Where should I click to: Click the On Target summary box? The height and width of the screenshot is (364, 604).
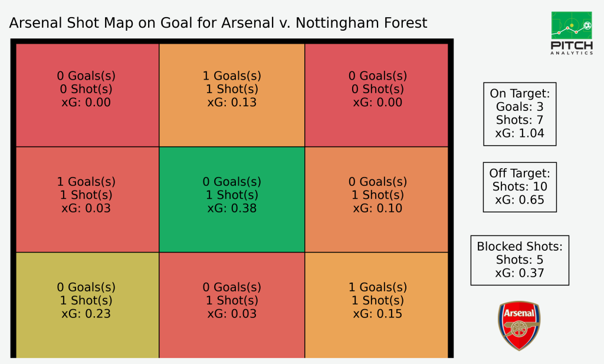[x=520, y=114]
